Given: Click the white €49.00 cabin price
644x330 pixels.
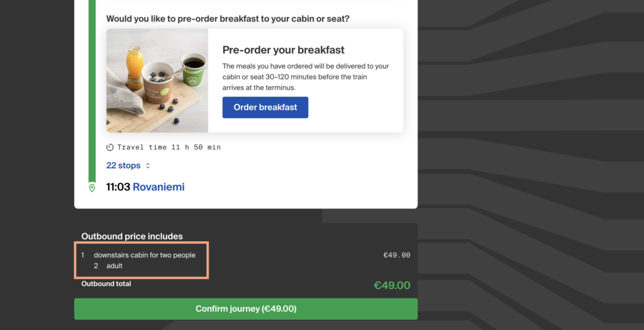Looking at the screenshot, I should click(397, 255).
